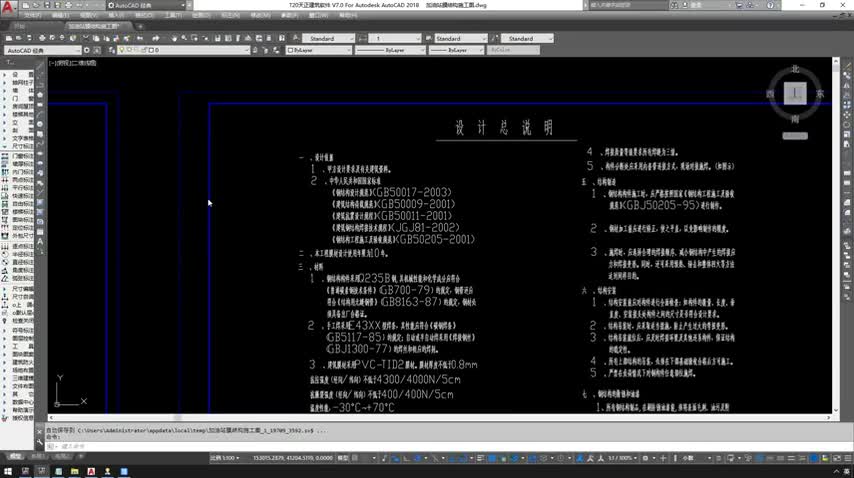The height and width of the screenshot is (478, 854).
Task: Open the Windows Start menu
Action: pos(8,471)
